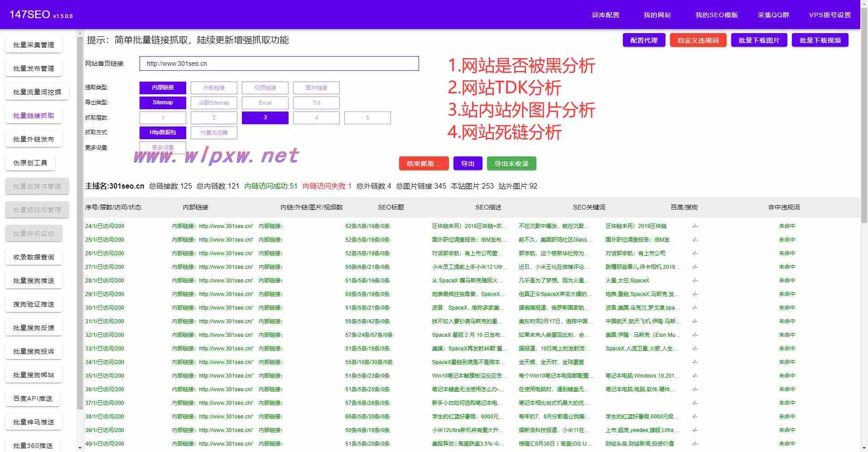
Task: Click 内链访问失败:1 statistic
Action: coord(327,186)
